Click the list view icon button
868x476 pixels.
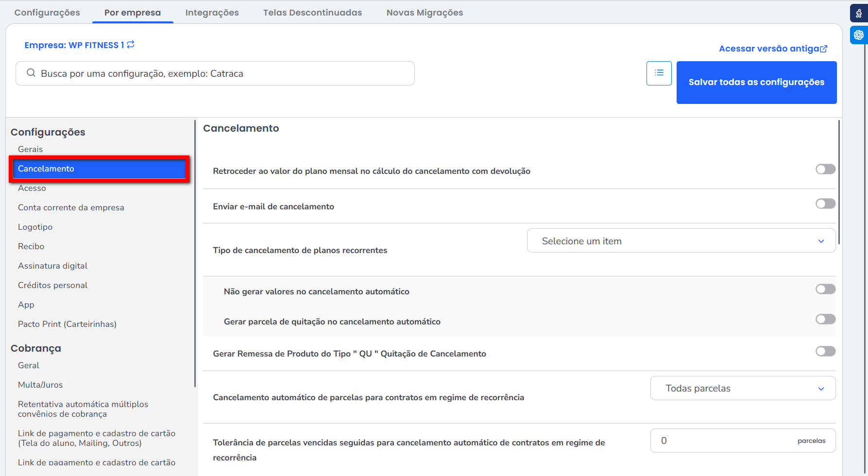[659, 73]
